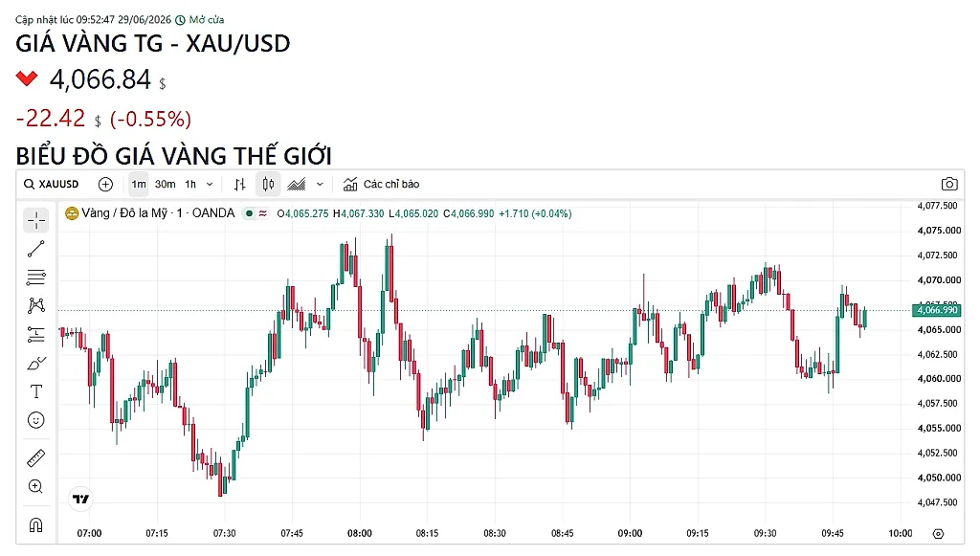The image size is (980, 556).
Task: Select the crosshair cursor tool
Action: [x=36, y=220]
